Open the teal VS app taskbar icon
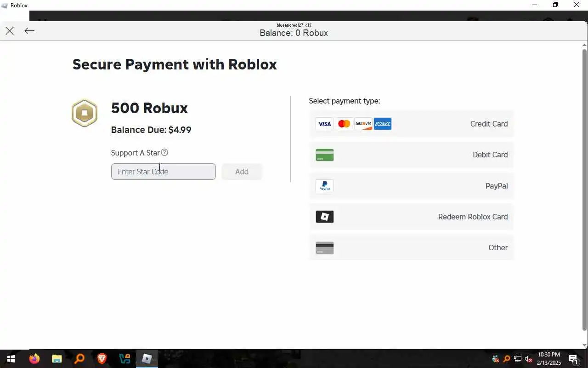The height and width of the screenshot is (368, 588). pos(124,359)
